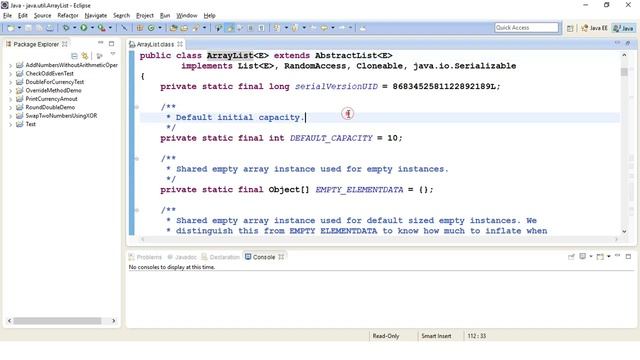Open the Run dropdown arrow
Image resolution: width=640 pixels, height=360 pixels.
[x=92, y=28]
